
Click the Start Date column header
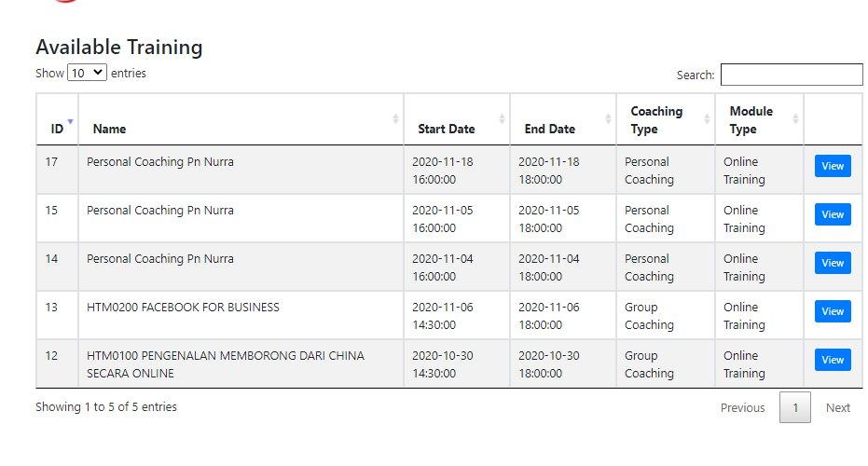(x=447, y=129)
